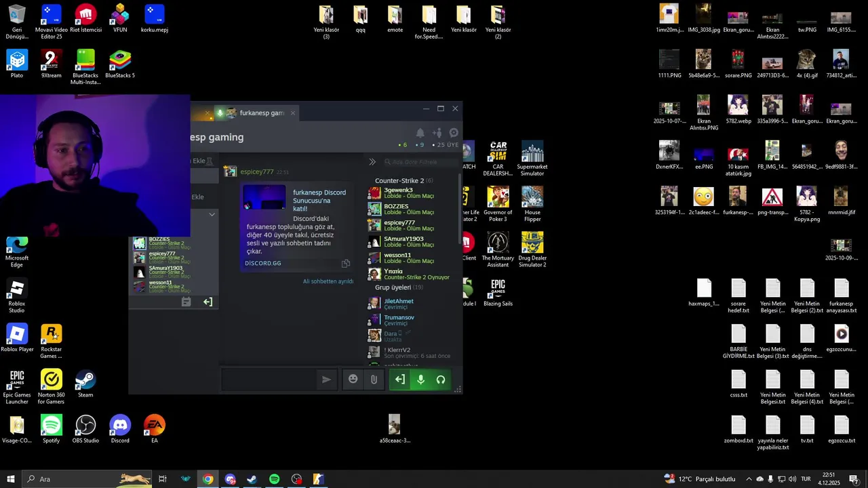
Task: Close the furkanesp gaming chat tab
Action: [x=293, y=113]
